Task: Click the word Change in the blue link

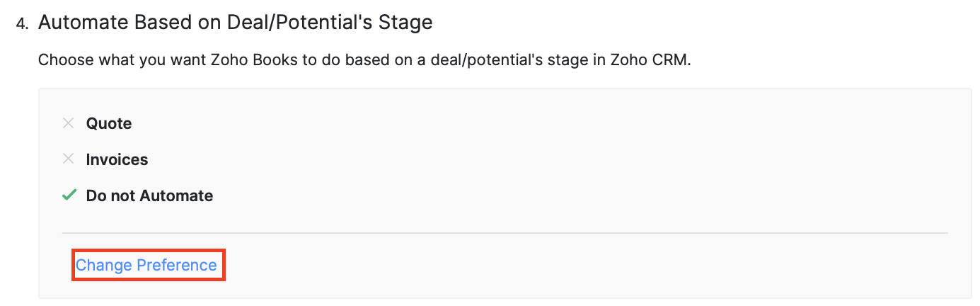Action: [x=104, y=265]
